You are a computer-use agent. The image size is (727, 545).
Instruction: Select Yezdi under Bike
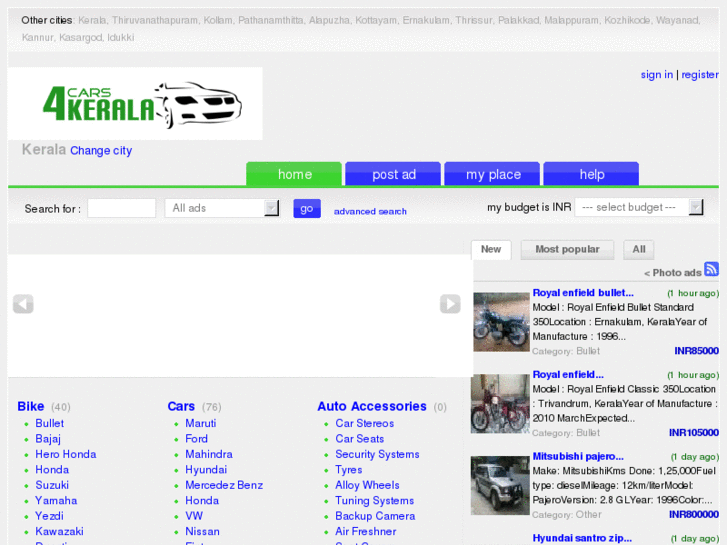point(49,516)
